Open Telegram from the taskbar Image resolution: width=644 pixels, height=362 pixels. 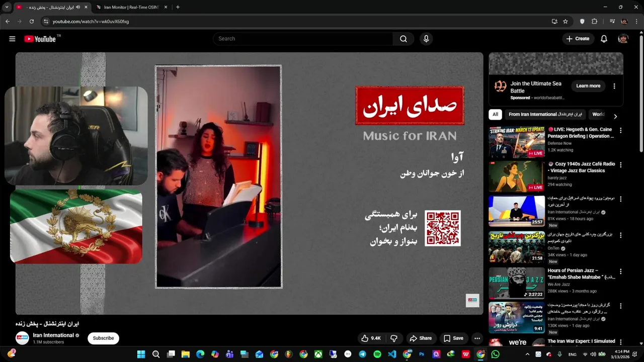tap(362, 354)
